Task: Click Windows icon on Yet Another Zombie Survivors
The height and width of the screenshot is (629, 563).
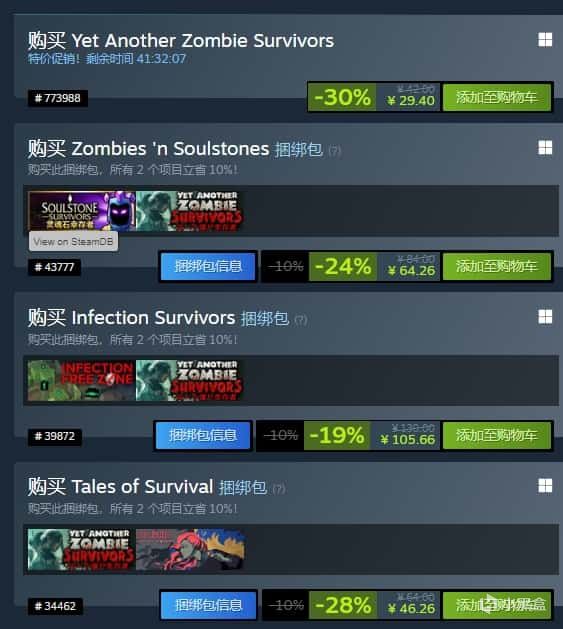Action: coord(545,40)
